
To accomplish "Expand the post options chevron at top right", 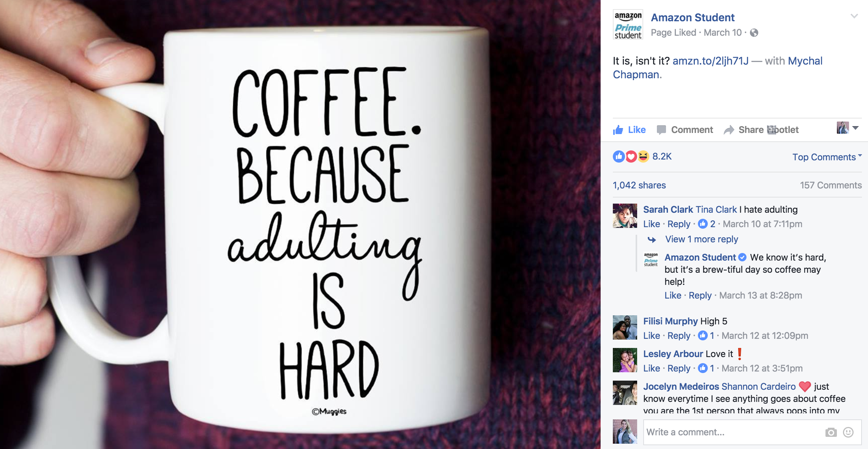I will point(854,16).
